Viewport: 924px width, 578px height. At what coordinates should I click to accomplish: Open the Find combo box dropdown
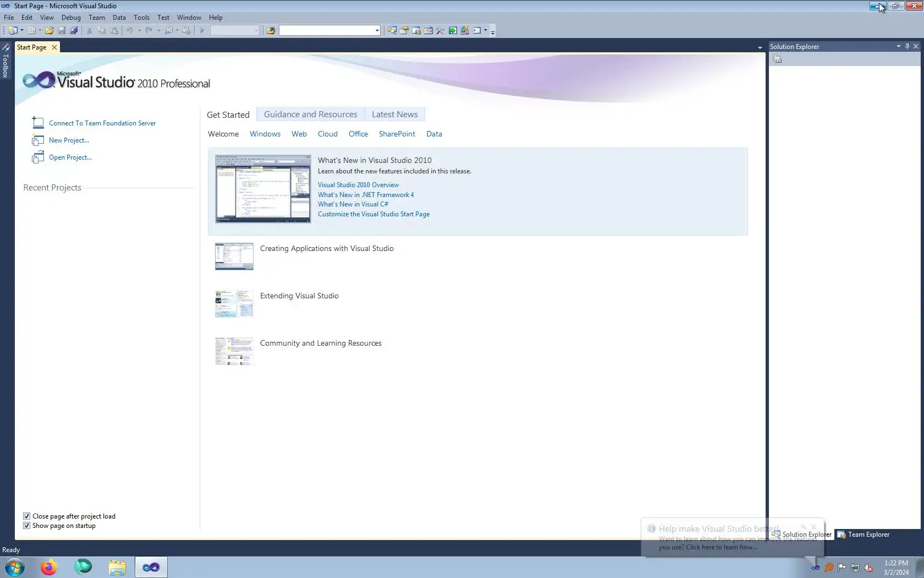pos(377,31)
